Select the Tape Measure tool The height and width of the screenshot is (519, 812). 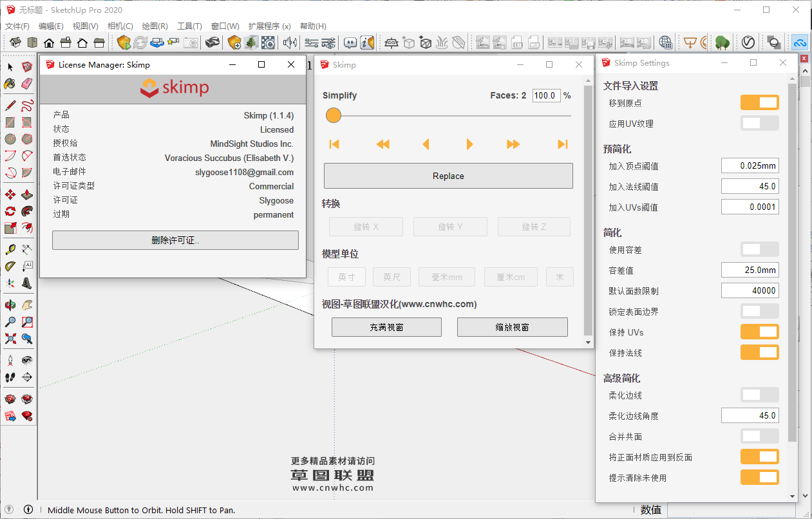coord(10,249)
